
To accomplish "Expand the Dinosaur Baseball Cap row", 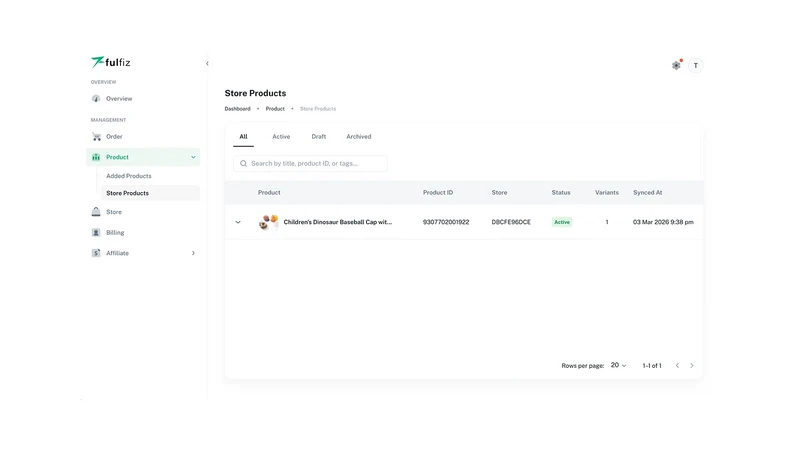I will 238,222.
